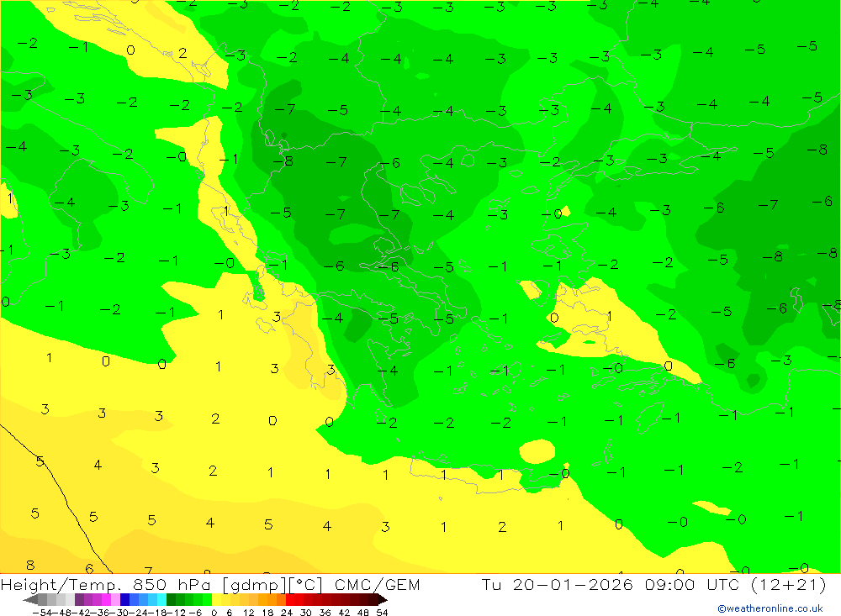This screenshot has width=841, height=616.
Task: Click the legend label 48
Action: click(x=363, y=613)
